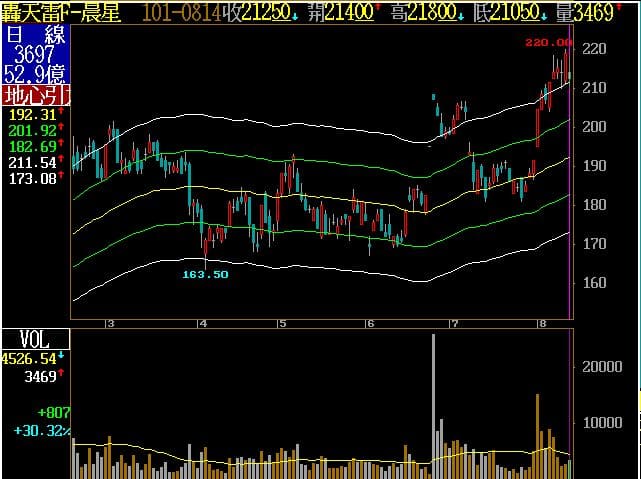Select the yellow 192.31 band value
The image size is (641, 479).
32,115
